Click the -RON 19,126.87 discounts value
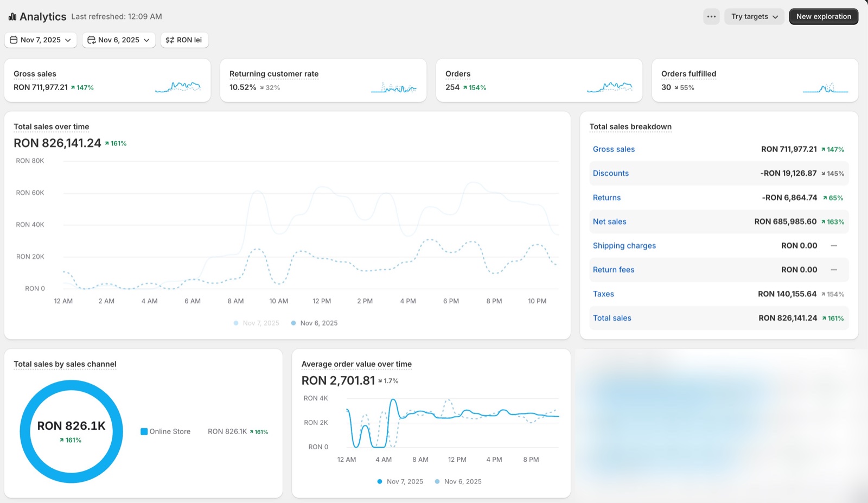This screenshot has height=503, width=868. pyautogui.click(x=788, y=173)
